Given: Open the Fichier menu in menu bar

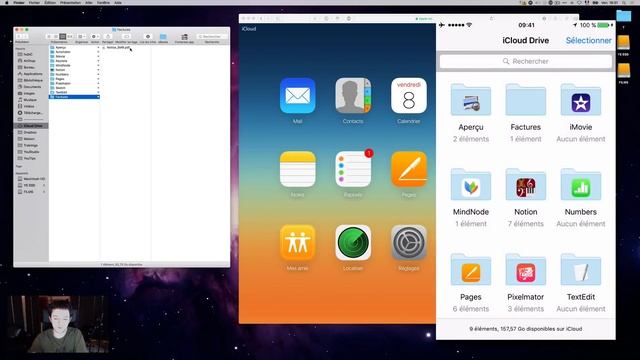Looking at the screenshot, I should 34,2.
